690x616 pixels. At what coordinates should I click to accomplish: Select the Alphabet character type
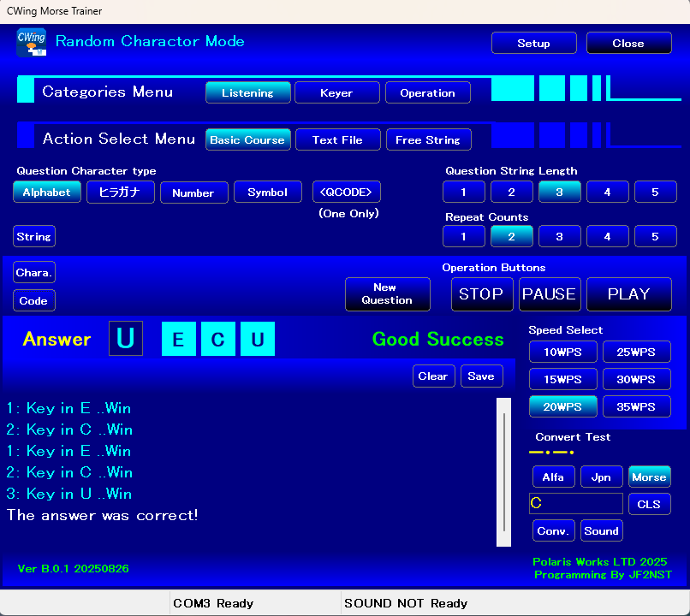[x=47, y=192]
